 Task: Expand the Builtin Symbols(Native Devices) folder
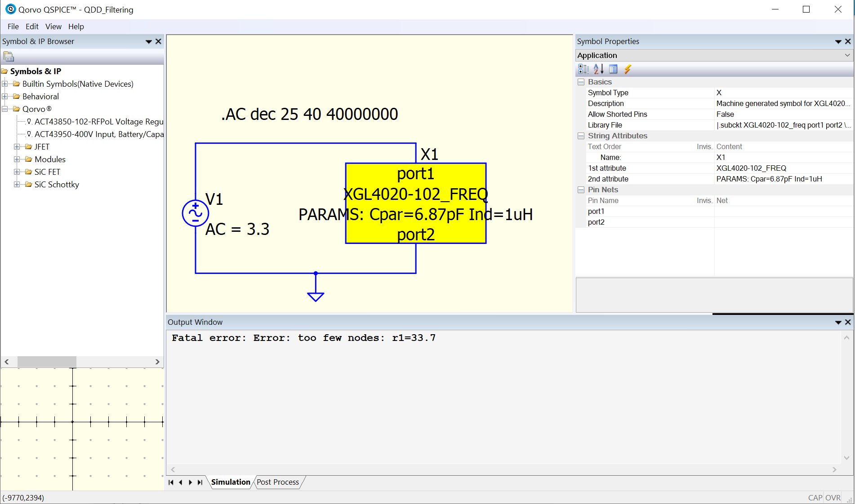[x=5, y=84]
